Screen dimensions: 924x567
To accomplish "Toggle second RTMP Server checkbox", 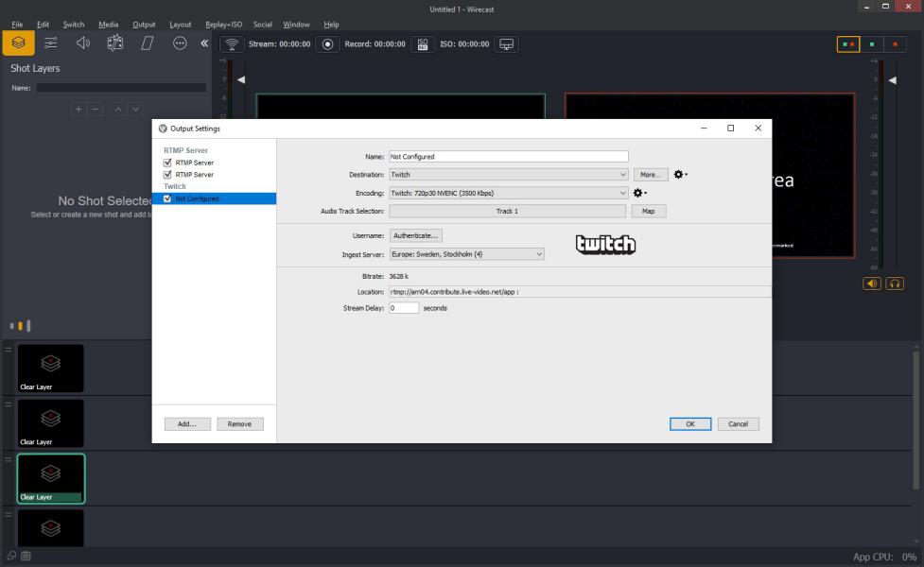I will (x=167, y=174).
